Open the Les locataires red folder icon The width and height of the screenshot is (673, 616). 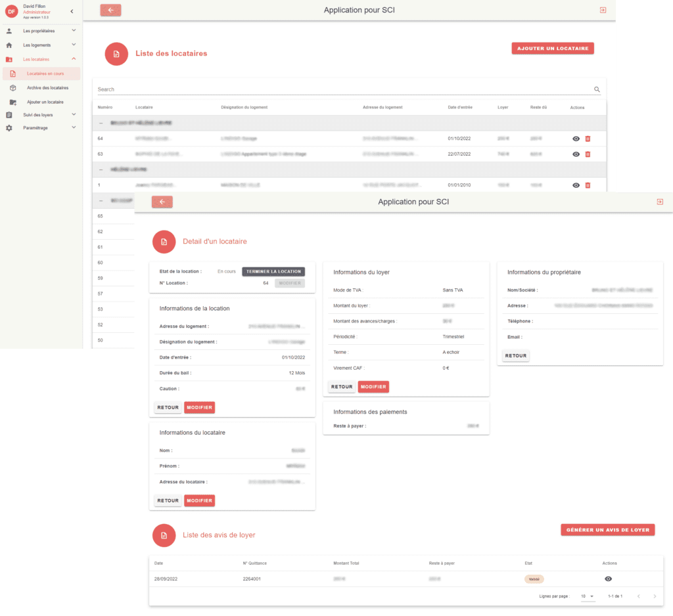click(x=9, y=59)
